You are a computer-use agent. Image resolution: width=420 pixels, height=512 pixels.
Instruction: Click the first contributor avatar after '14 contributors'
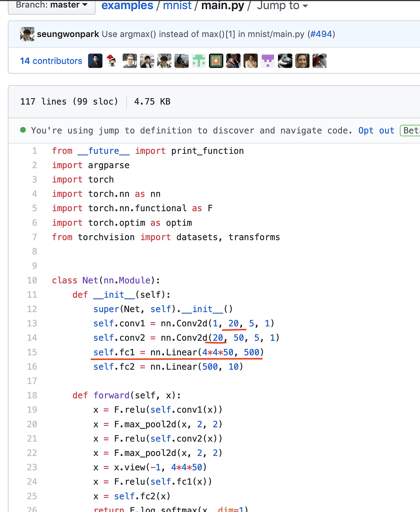point(95,61)
